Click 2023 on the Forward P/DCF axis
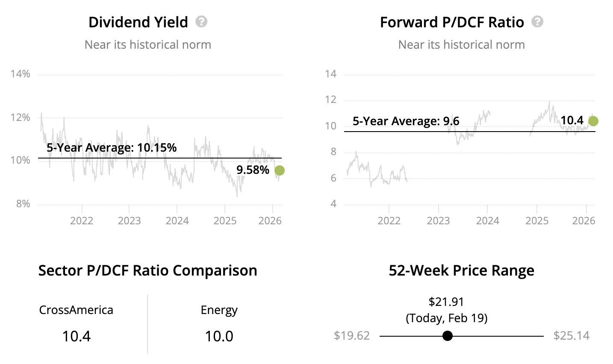Viewport: 613px width, 364px height. [438, 221]
